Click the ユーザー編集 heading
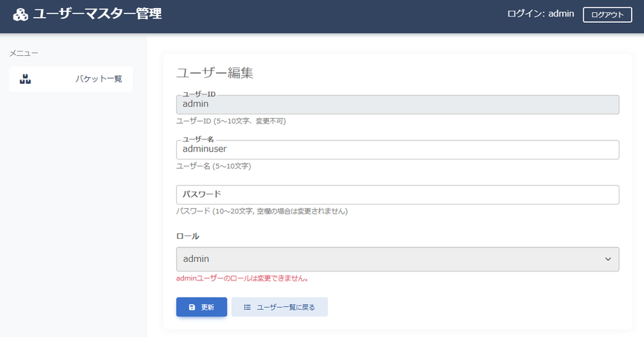644x337 pixels. (215, 73)
